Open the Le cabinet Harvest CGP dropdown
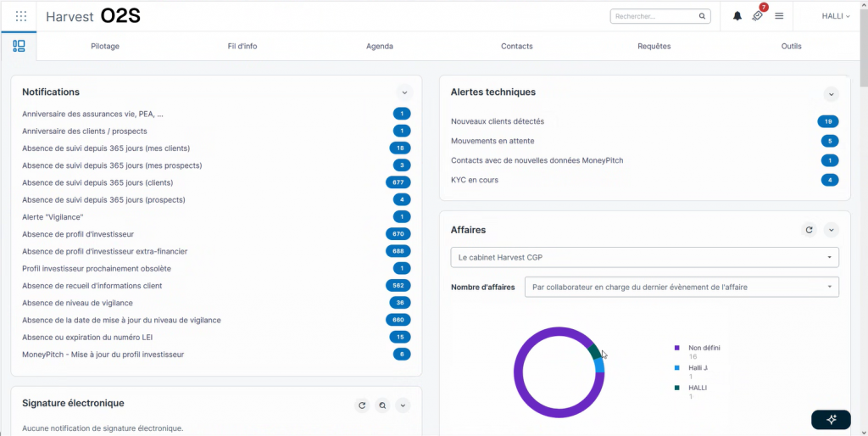Viewport: 868px width, 436px height. 644,257
